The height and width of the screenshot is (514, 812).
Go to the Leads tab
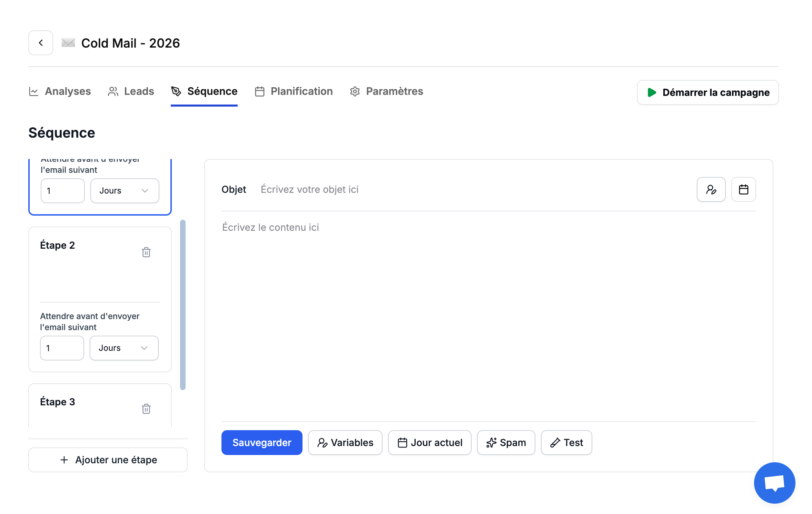[131, 91]
